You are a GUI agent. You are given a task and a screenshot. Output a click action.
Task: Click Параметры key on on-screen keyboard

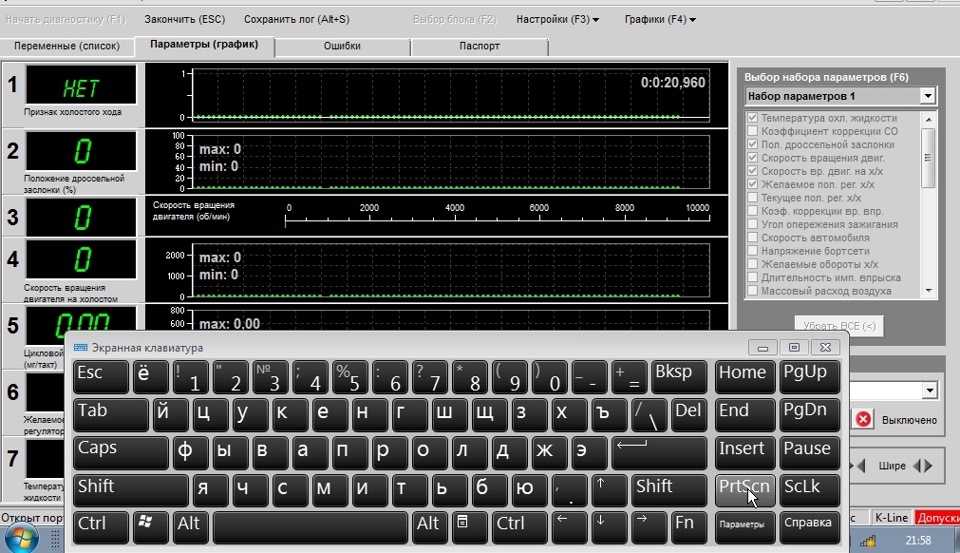744,527
